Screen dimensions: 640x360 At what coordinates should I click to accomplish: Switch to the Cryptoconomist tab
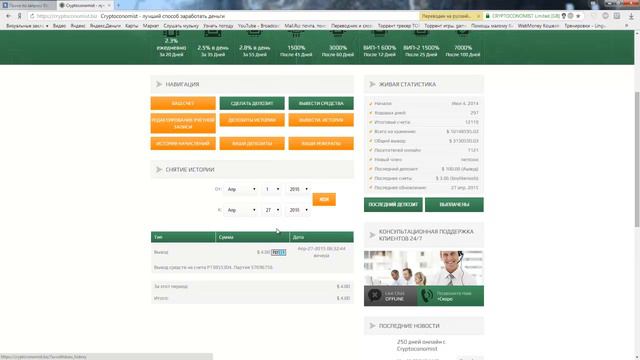coord(85,5)
